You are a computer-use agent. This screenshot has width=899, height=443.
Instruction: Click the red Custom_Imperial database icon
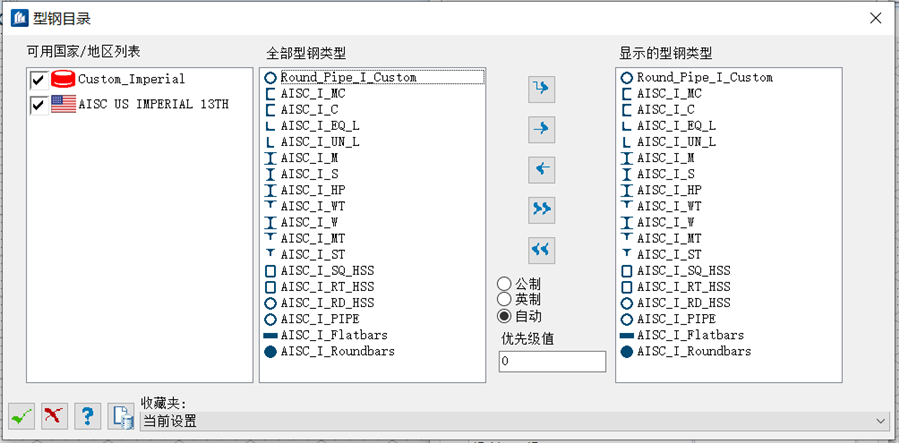63,79
